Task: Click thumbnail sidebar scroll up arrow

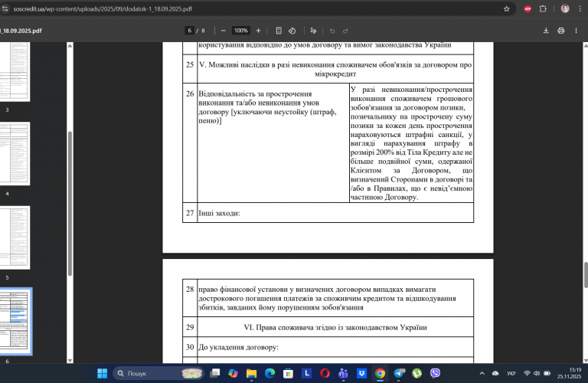Action: pyautogui.click(x=70, y=46)
